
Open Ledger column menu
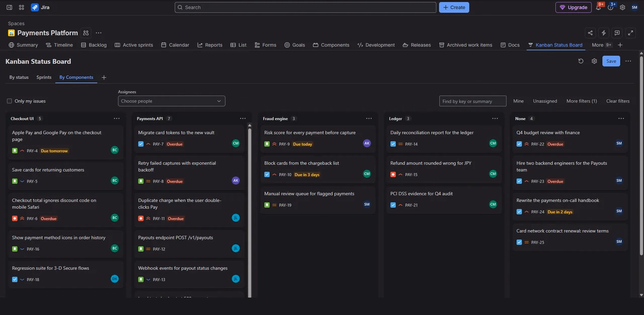495,118
